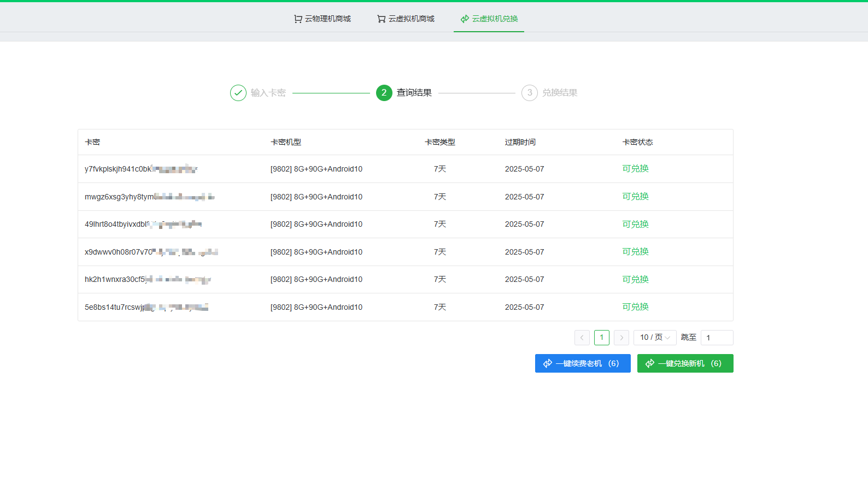Click the previous page arrow
Viewport: 868px width, 483px height.
pyautogui.click(x=582, y=338)
